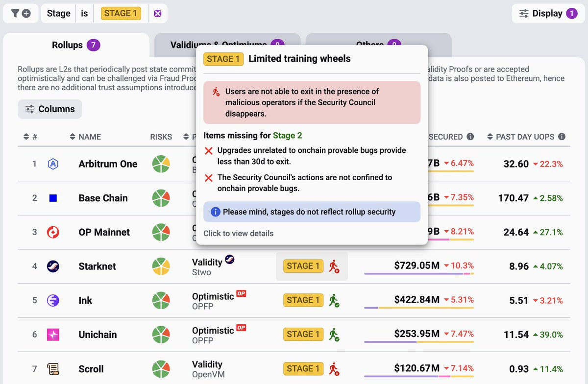Remove the Stage filter with the X icon
This screenshot has width=588, height=384.
pos(157,13)
